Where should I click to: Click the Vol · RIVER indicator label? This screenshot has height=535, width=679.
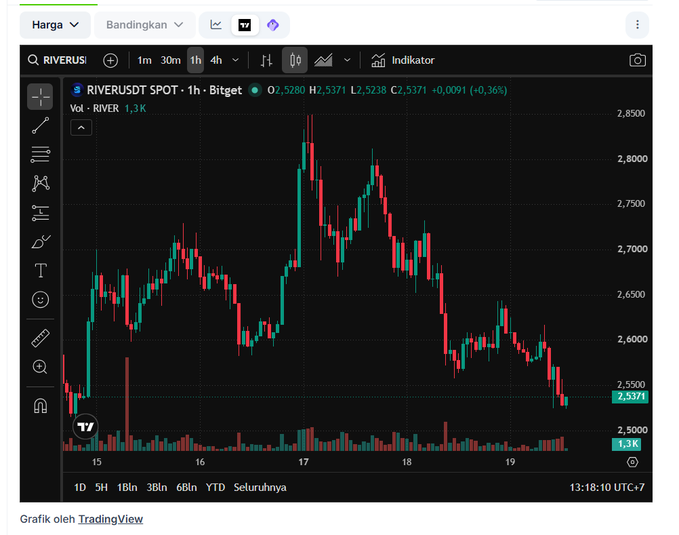tap(94, 108)
